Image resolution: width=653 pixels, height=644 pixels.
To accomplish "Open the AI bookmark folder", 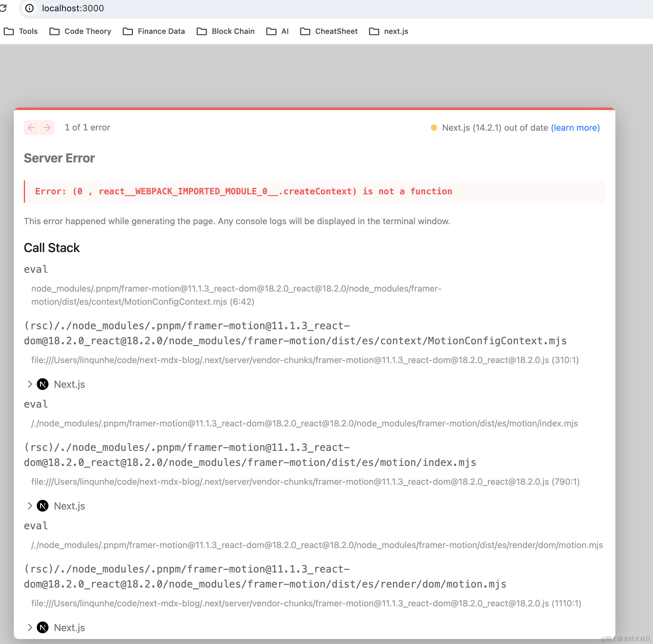I will tap(278, 31).
